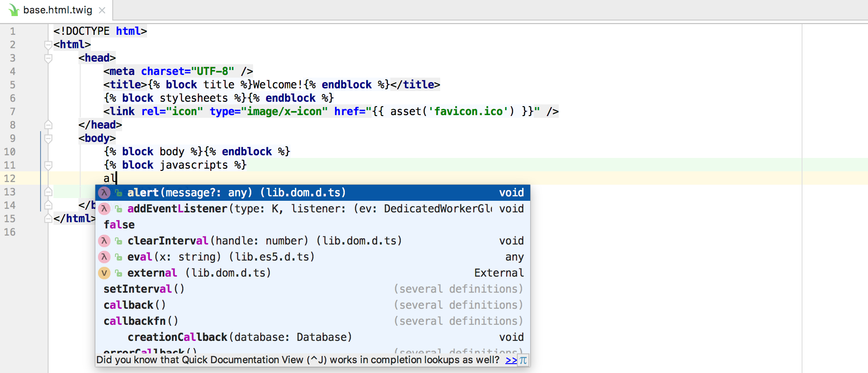Click line number 7 in the gutter
The height and width of the screenshot is (373, 868).
12,112
